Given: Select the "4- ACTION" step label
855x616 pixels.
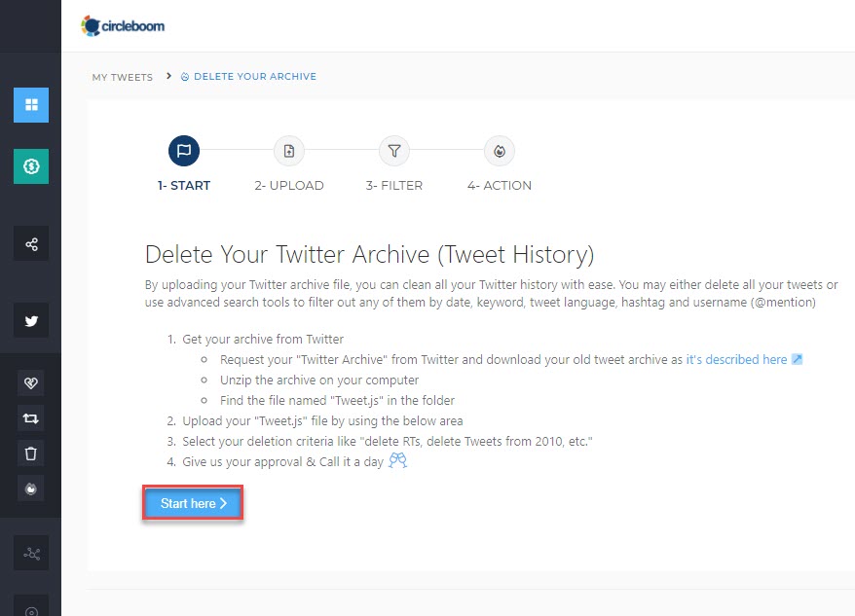Looking at the screenshot, I should click(x=500, y=185).
